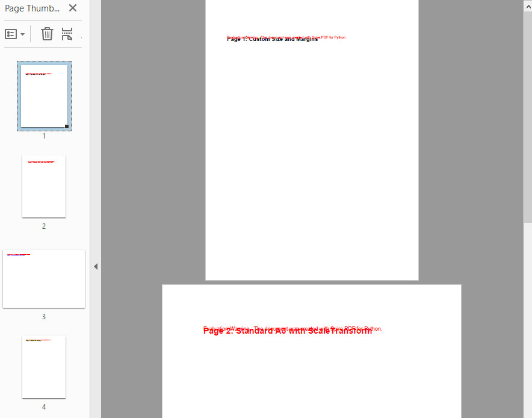
Task: Click the vertical scrollbar thumb
Action: pos(528,117)
